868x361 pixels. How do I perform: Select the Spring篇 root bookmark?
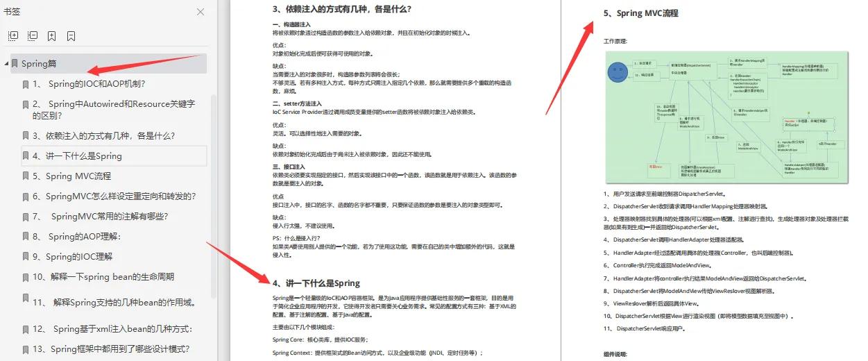pos(108,64)
